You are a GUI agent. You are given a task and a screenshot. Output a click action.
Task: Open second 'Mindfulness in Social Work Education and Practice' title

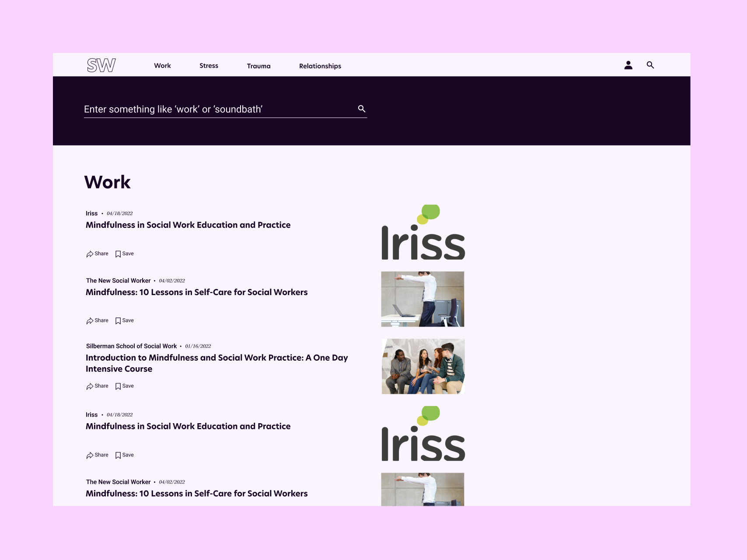[188, 426]
